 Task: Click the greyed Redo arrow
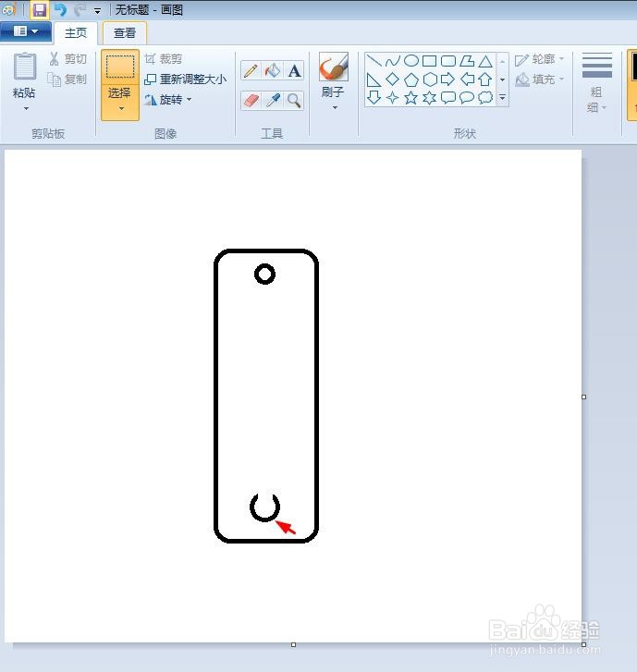click(x=80, y=9)
